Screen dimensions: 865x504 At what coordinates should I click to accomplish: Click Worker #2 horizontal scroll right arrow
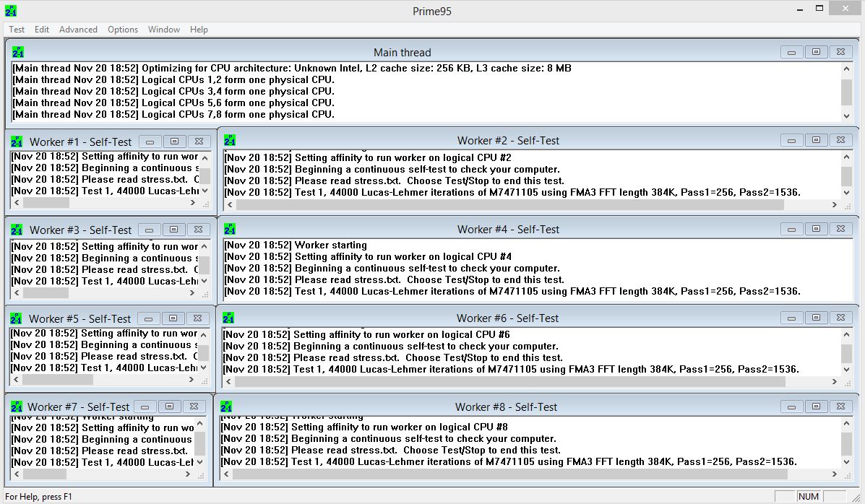click(x=835, y=204)
